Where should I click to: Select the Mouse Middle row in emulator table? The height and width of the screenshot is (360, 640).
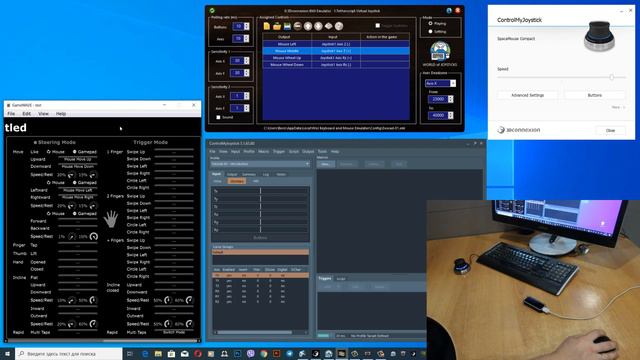tap(336, 51)
